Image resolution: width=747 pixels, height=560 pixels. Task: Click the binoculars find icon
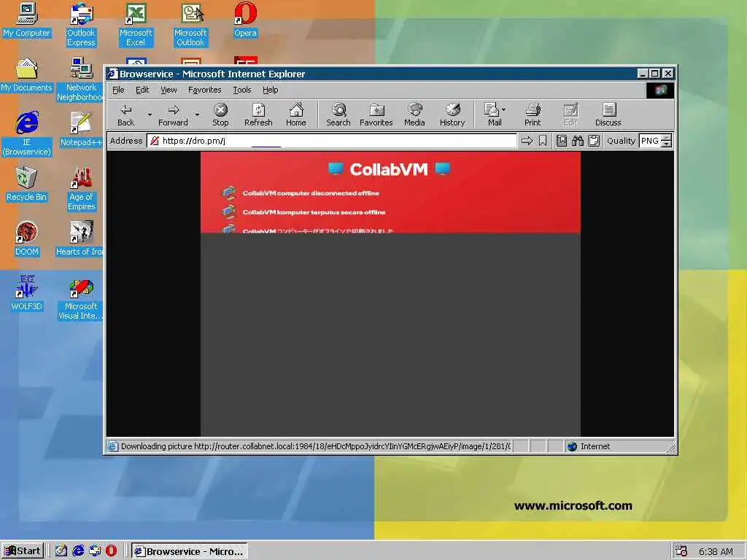coord(578,141)
